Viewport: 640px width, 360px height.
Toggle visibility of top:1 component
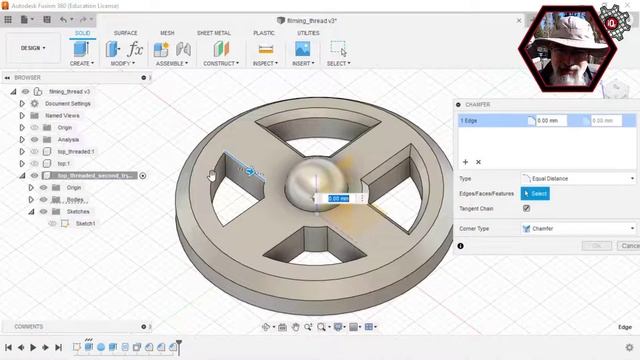(x=35, y=164)
